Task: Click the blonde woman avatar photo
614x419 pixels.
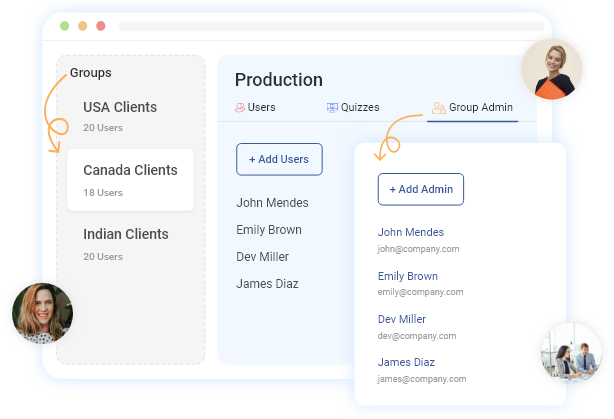Action: coord(552,70)
